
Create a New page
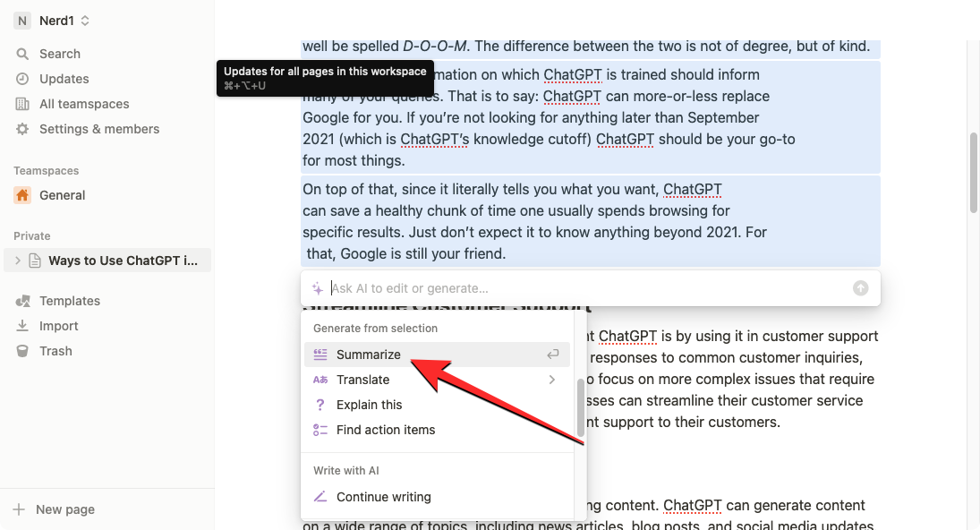64,509
